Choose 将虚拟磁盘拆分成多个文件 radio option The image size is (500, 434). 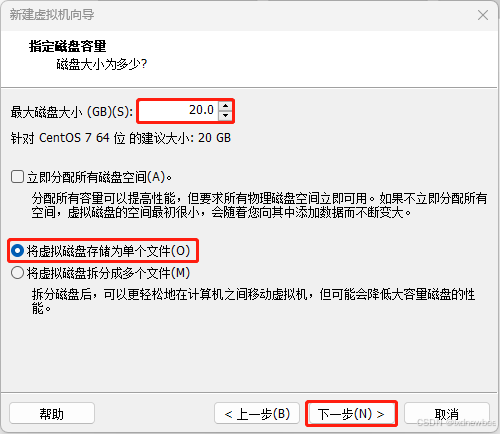17,273
